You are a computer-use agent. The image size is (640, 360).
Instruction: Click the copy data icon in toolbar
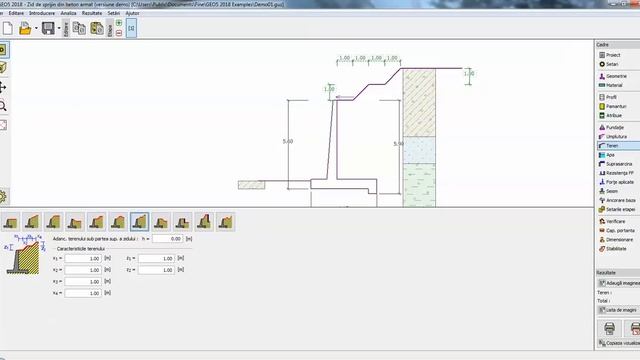[79, 29]
